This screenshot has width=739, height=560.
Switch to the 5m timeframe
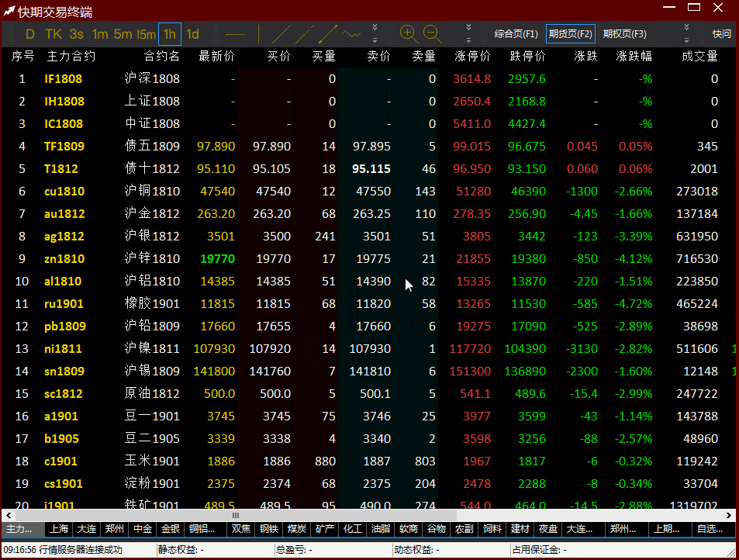point(123,34)
